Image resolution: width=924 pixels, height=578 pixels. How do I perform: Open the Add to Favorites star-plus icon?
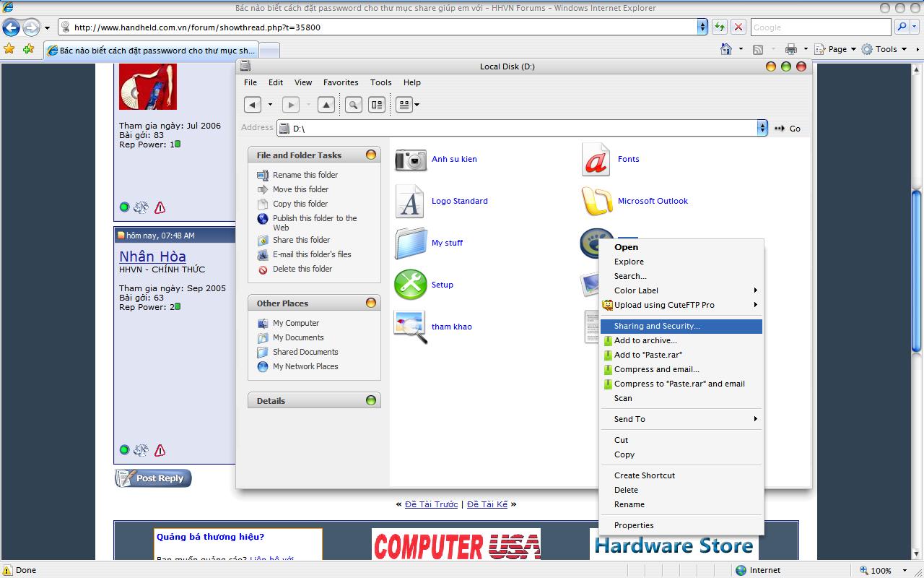tap(28, 49)
